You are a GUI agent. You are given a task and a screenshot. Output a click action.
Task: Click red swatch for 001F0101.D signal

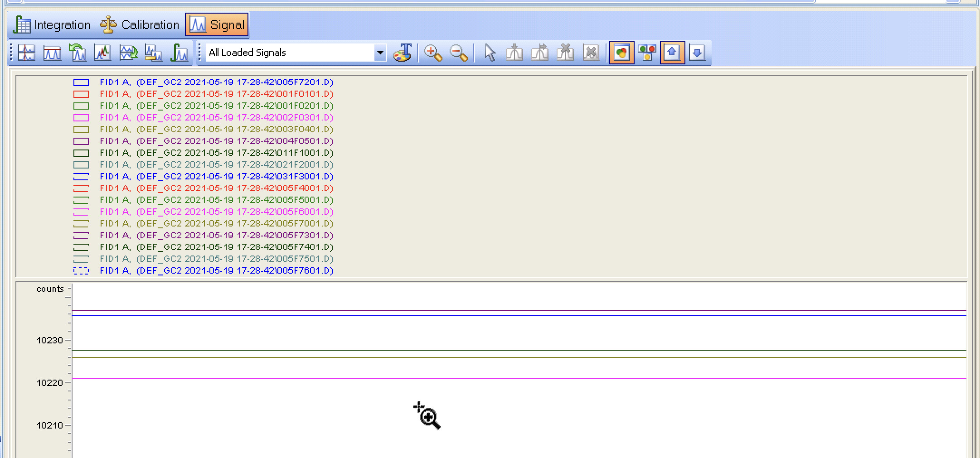81,94
